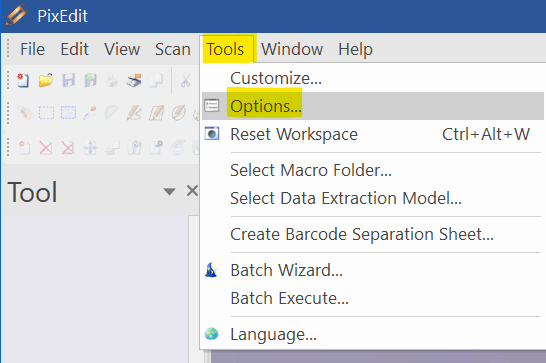This screenshot has height=363, width=546.
Task: Click the four-arrow move page icon
Action: coord(91,148)
